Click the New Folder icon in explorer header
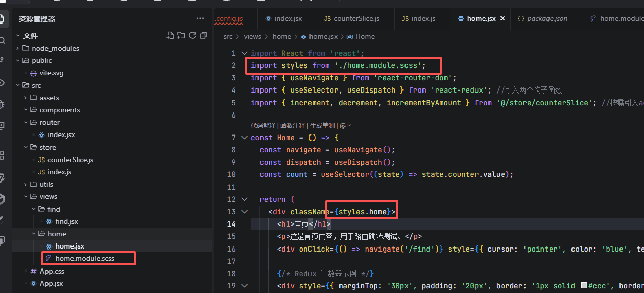 pyautogui.click(x=181, y=35)
